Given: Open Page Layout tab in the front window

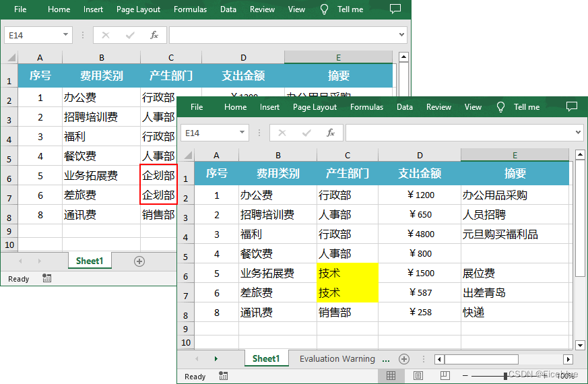Looking at the screenshot, I should point(315,107).
